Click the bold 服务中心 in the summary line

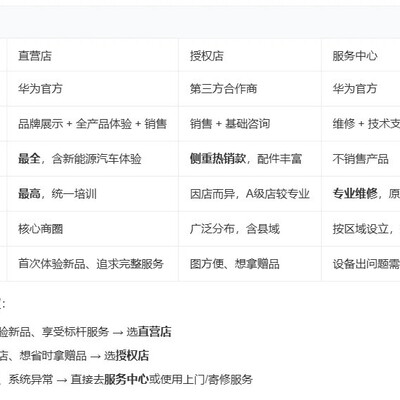point(126,379)
